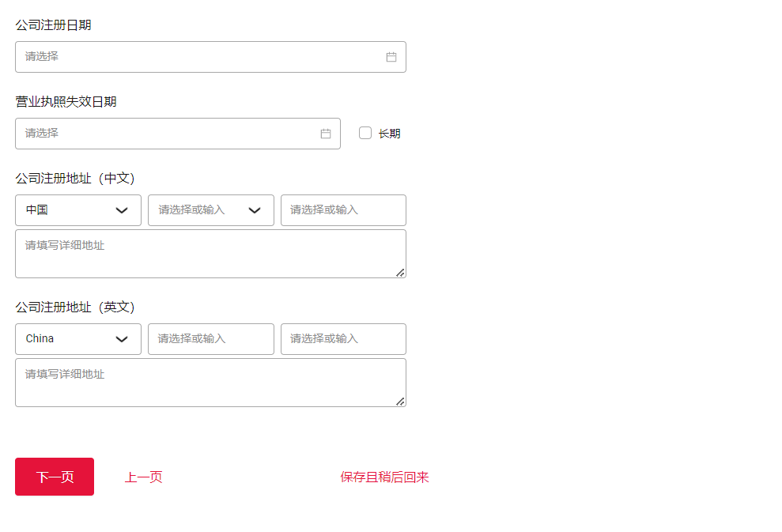The image size is (782, 532).
Task: Click the 保存且稍后回来 link
Action: point(385,477)
